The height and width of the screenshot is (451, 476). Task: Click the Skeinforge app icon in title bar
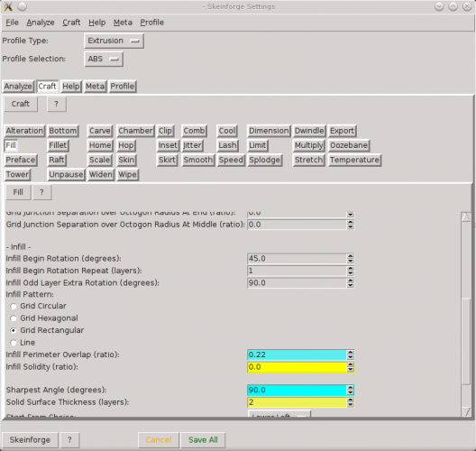click(x=8, y=6)
